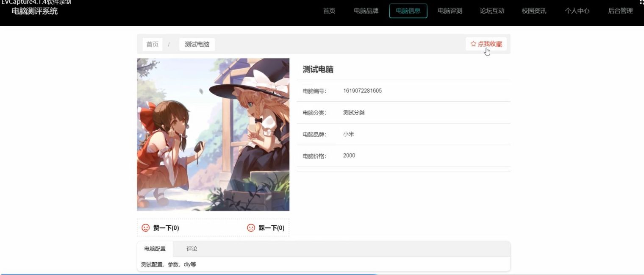The height and width of the screenshot is (275, 644).
Task: Open 电脑评测 from the top menu
Action: [450, 11]
